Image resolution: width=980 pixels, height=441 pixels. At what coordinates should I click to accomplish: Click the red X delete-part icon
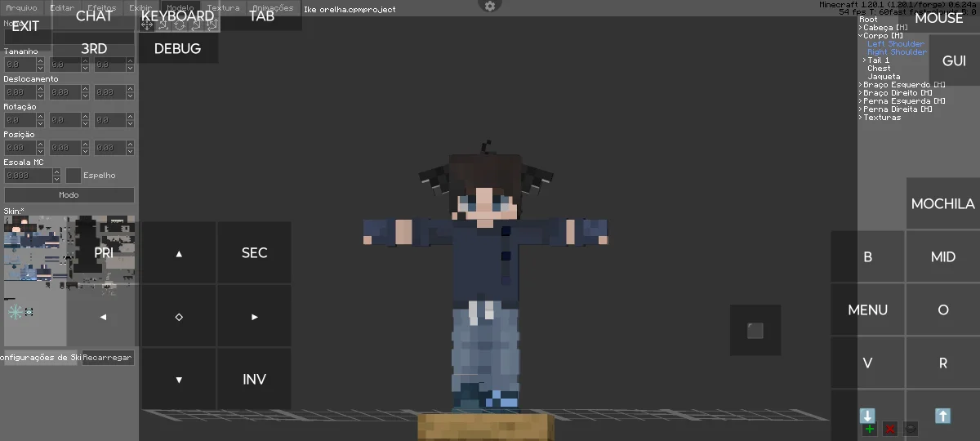[890, 429]
